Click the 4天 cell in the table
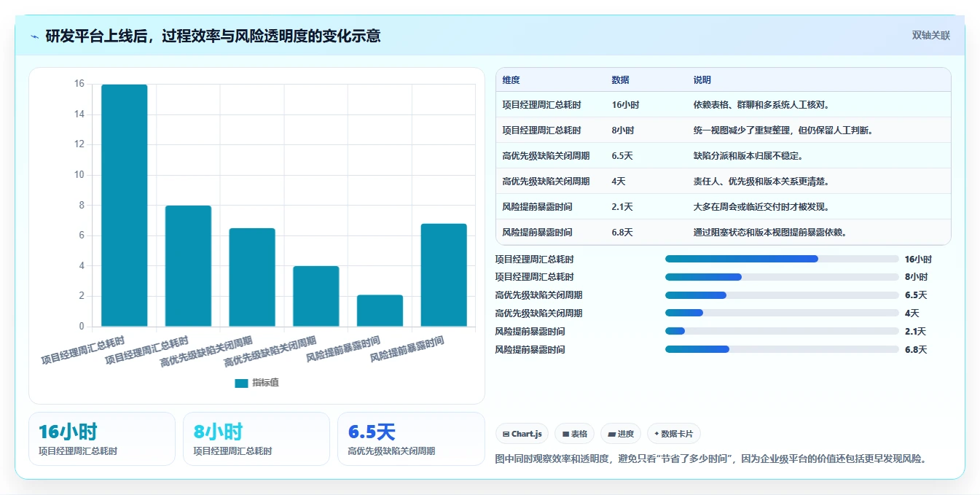 tap(619, 182)
